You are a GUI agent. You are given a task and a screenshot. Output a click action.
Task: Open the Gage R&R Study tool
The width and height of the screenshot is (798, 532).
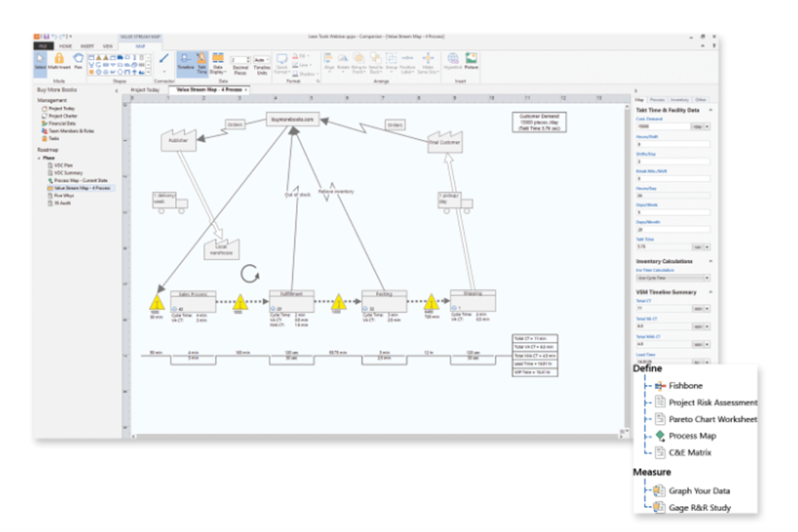tap(698, 508)
